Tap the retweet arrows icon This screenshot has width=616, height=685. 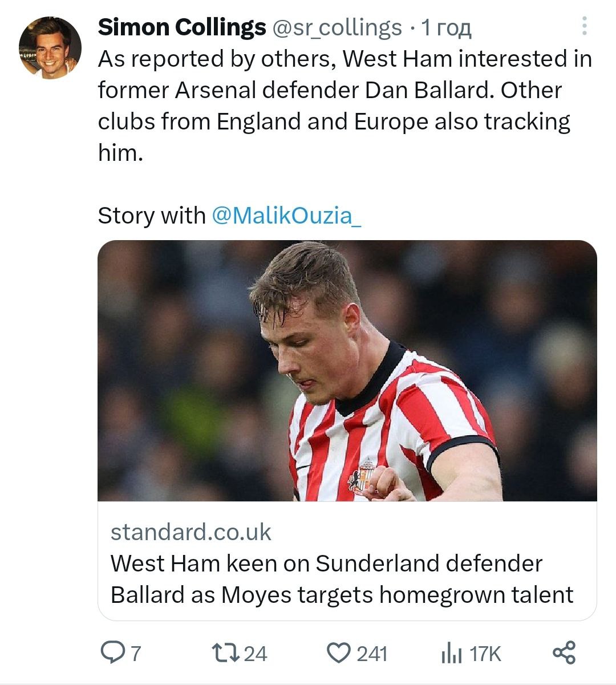point(225,652)
